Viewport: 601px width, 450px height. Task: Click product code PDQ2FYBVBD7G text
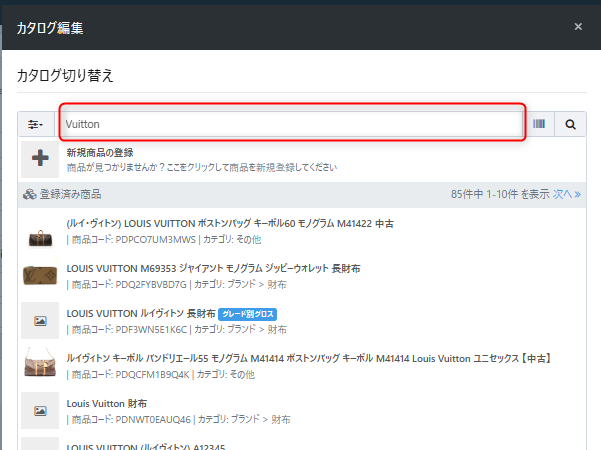pyautogui.click(x=151, y=284)
